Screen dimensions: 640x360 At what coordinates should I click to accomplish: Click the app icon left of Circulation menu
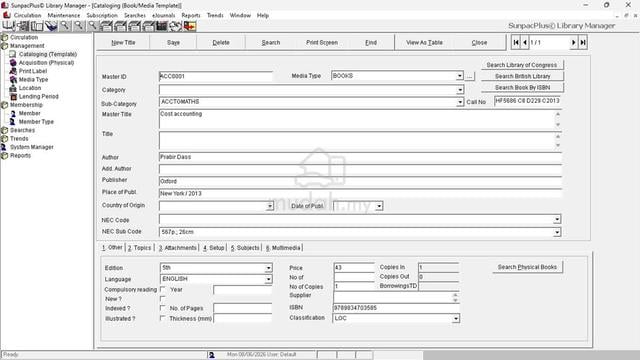tap(7, 15)
